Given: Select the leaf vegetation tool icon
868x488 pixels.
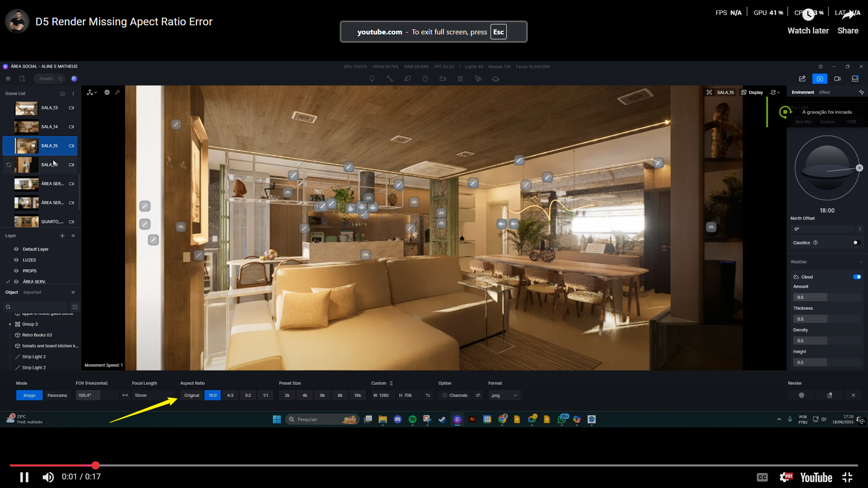Looking at the screenshot, I should coord(407,79).
